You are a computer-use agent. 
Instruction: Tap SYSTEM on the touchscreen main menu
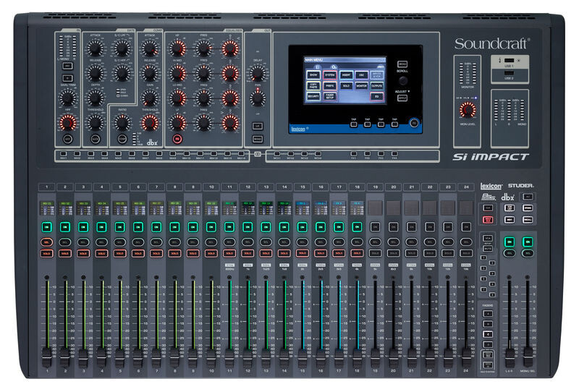click(329, 75)
